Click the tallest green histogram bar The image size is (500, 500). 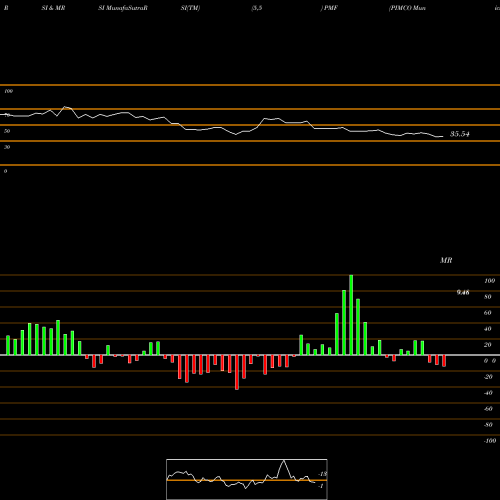pyautogui.click(x=351, y=315)
